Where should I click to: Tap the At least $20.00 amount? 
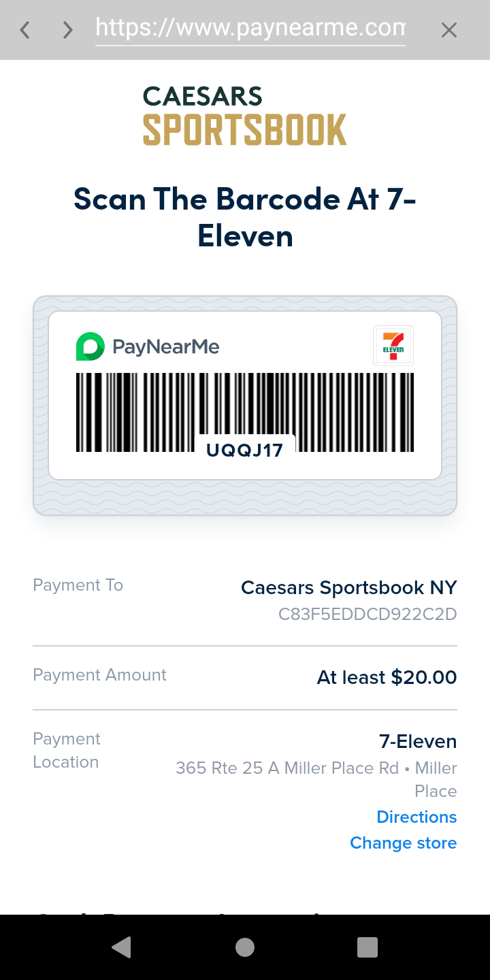pos(387,677)
